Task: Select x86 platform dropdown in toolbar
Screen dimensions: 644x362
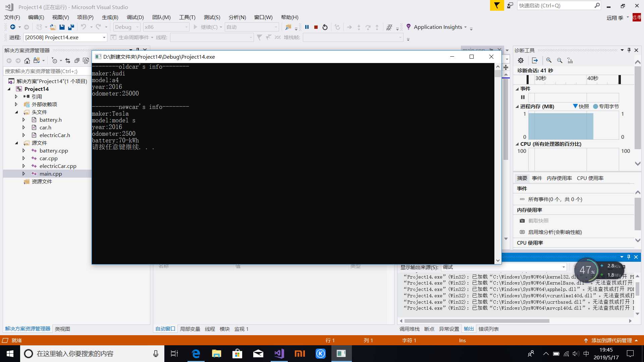Action: 165,27
